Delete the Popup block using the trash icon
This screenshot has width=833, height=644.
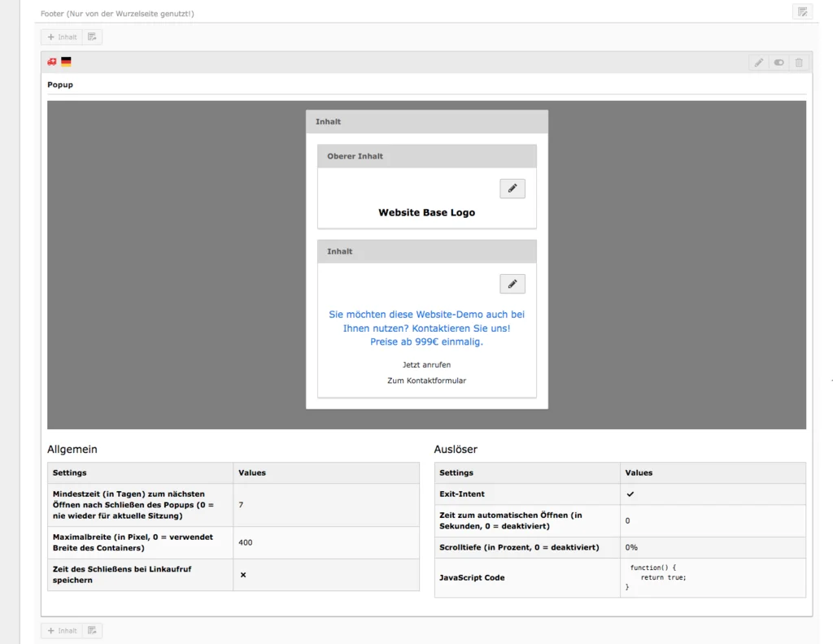(799, 62)
